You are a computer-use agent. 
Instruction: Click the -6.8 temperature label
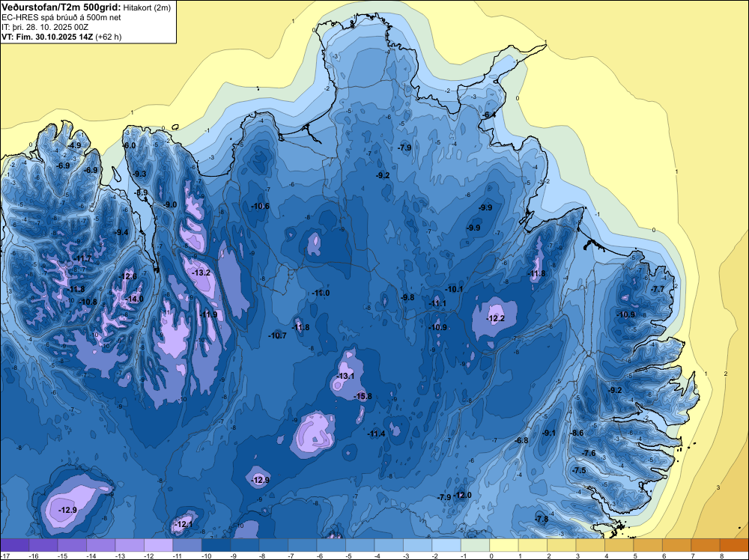pos(521,440)
